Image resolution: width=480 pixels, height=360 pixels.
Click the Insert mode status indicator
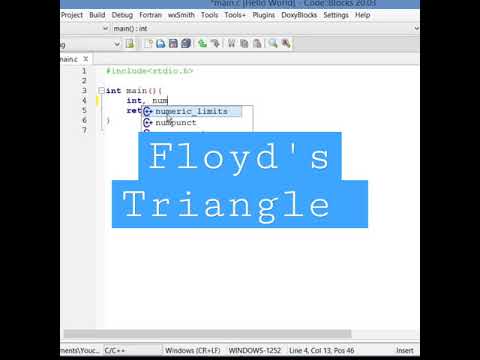(405, 350)
